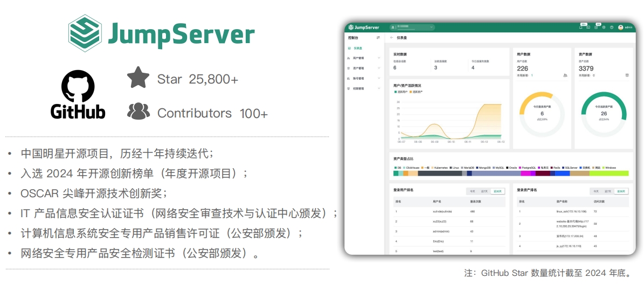This screenshot has height=284, width=644.
Task: Toggle the MongoDB legend entry
Action: (x=484, y=168)
